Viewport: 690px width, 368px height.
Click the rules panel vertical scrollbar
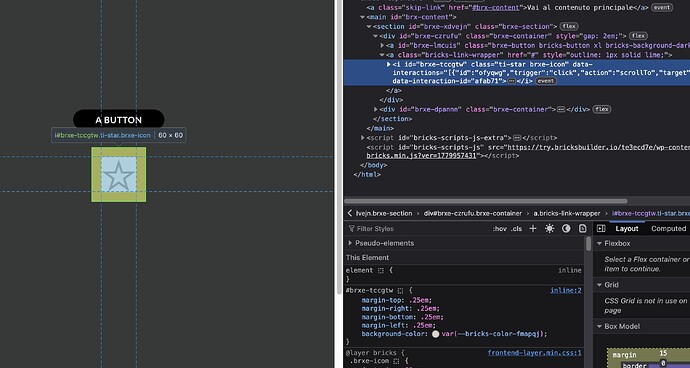[589, 244]
